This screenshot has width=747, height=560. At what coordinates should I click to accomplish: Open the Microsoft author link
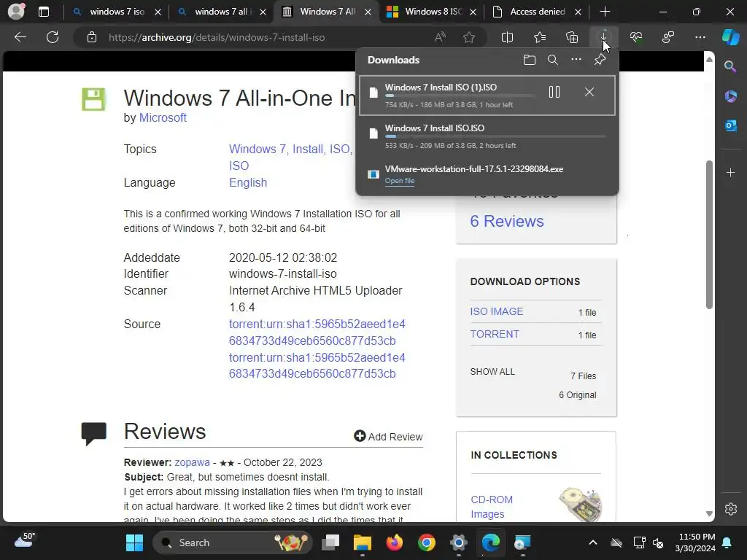coord(163,117)
